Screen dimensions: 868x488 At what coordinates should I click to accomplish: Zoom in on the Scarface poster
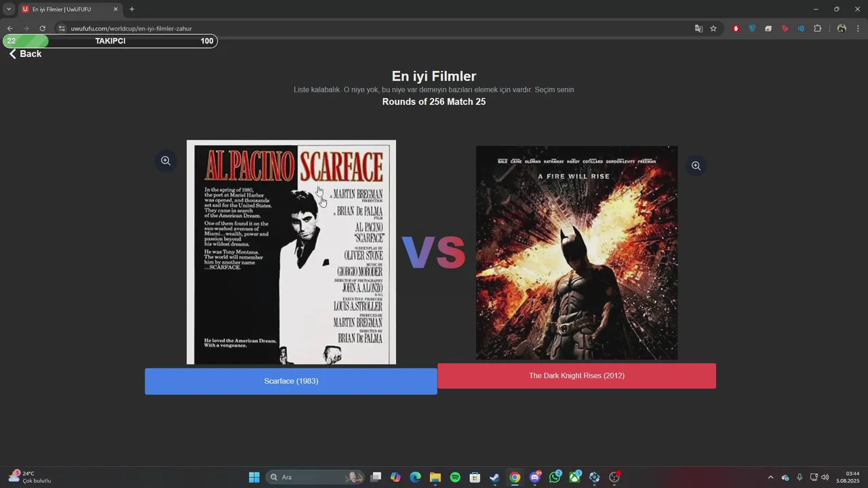tap(165, 161)
